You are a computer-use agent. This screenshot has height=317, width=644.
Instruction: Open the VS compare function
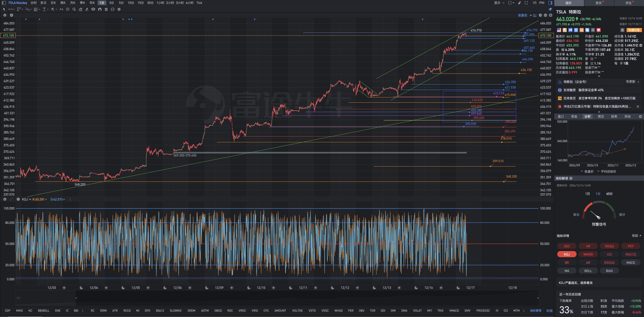coord(535,3)
